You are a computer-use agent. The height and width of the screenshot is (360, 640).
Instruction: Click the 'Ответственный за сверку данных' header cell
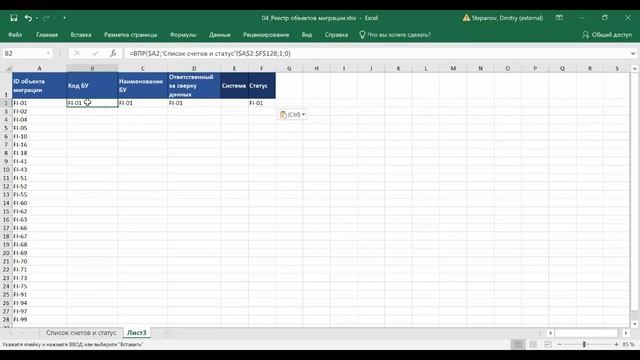[x=194, y=85]
